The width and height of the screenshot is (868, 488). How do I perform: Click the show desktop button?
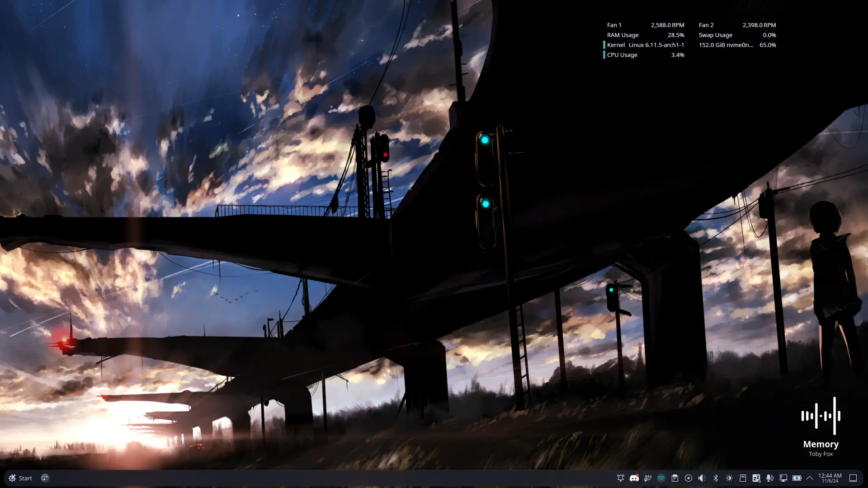pyautogui.click(x=853, y=478)
